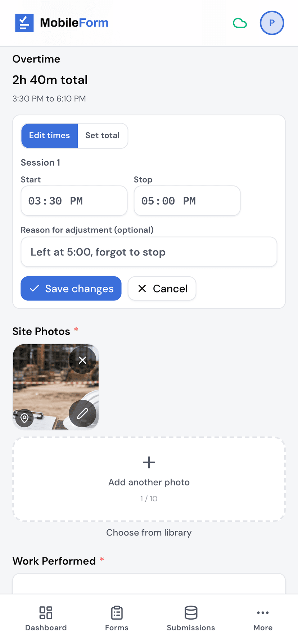Click the Work Performed text area

(149, 584)
